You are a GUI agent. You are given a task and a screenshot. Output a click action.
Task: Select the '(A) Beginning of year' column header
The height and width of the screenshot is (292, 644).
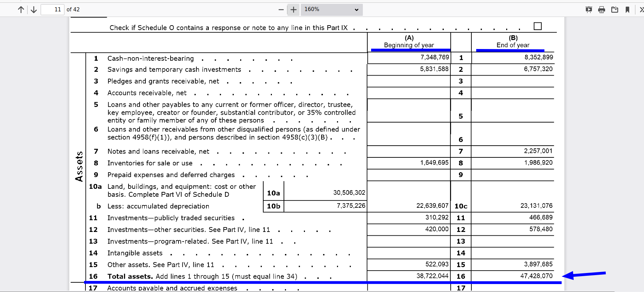click(409, 41)
